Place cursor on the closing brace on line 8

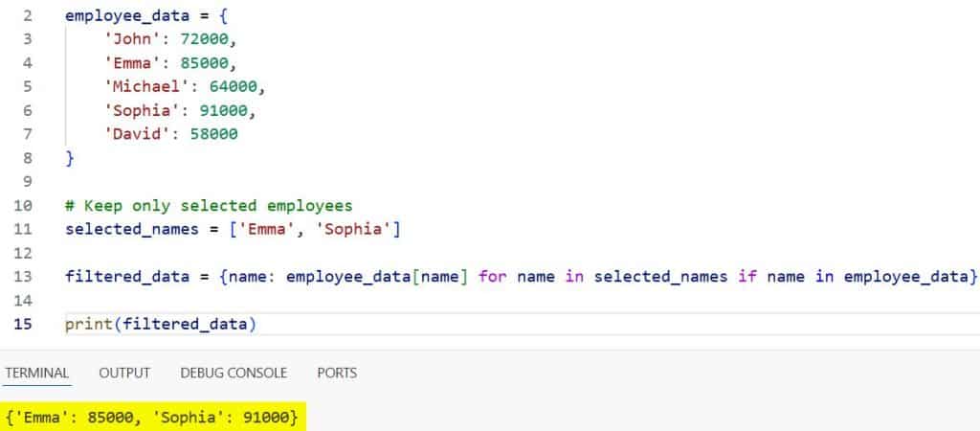(70, 159)
